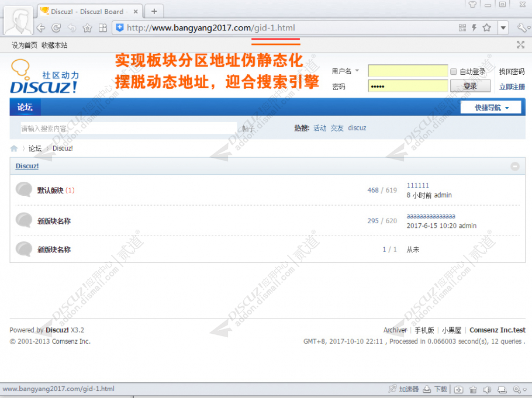This screenshot has height=398, width=532.
Task: Collapse the Discuz! category section
Action: (x=514, y=166)
